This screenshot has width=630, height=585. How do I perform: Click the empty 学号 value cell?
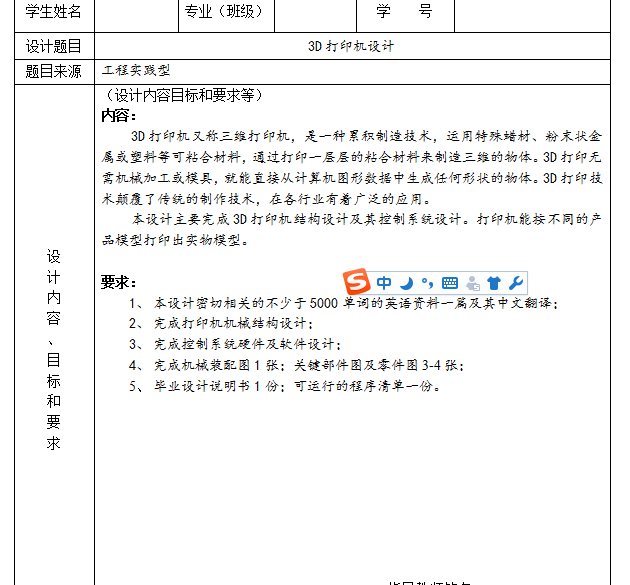point(532,15)
